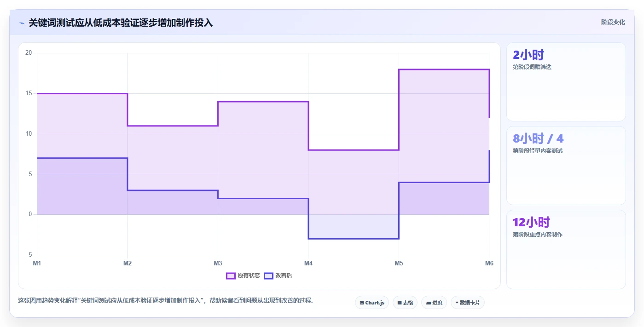Image resolution: width=644 pixels, height=327 pixels.
Task: Click the 阶段变化 label in header
Action: coord(613,22)
